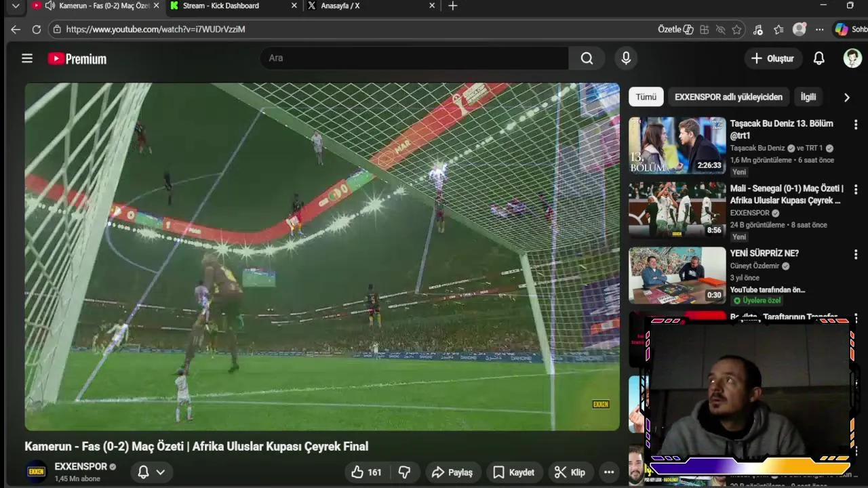Click the video player to pause
Image resolution: width=868 pixels, height=488 pixels.
coord(322,257)
